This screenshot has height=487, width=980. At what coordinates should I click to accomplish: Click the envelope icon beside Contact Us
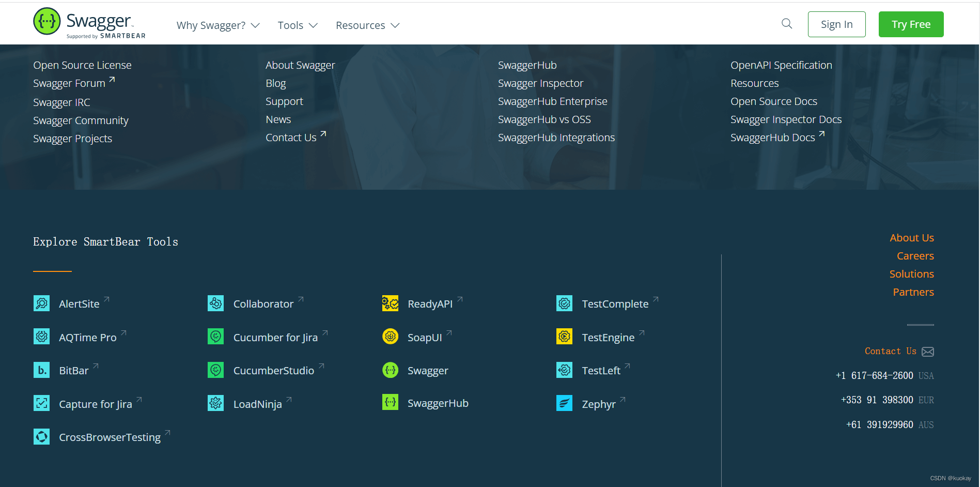928,352
